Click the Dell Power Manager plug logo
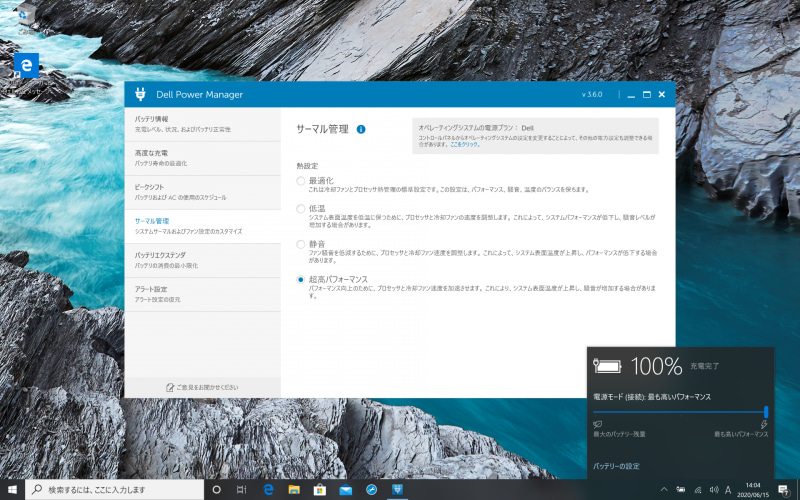 (x=140, y=94)
